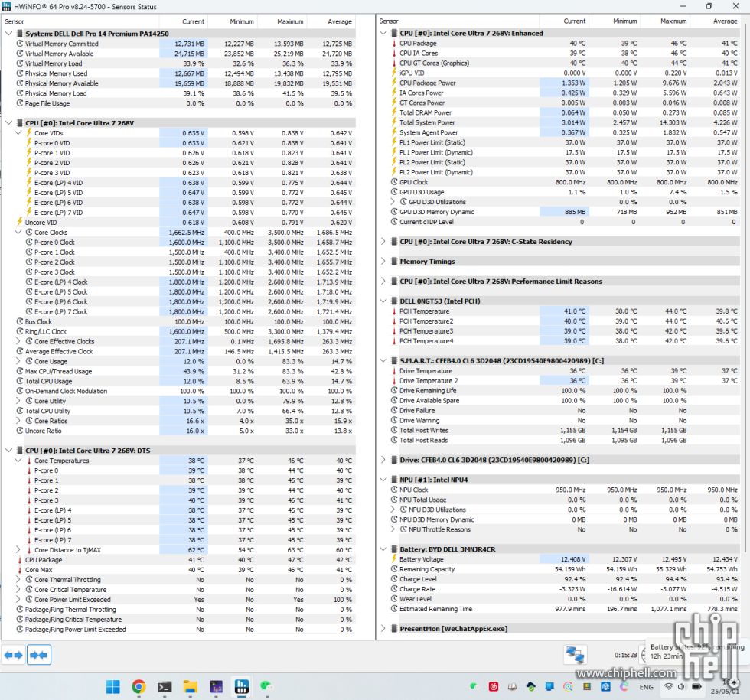This screenshot has height=700, width=750.
Task: Click the green WeChat icon in the system tray
Action: click(x=474, y=687)
